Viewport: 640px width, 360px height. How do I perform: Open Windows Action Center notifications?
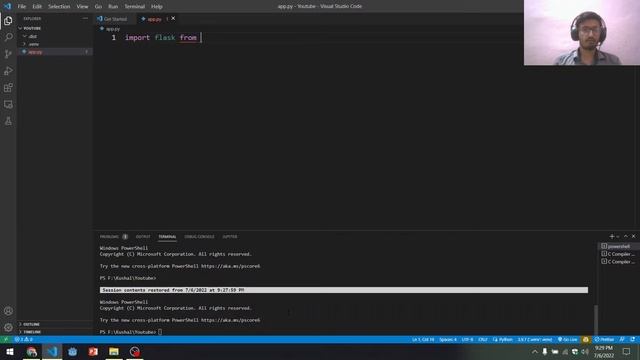tap(627, 351)
